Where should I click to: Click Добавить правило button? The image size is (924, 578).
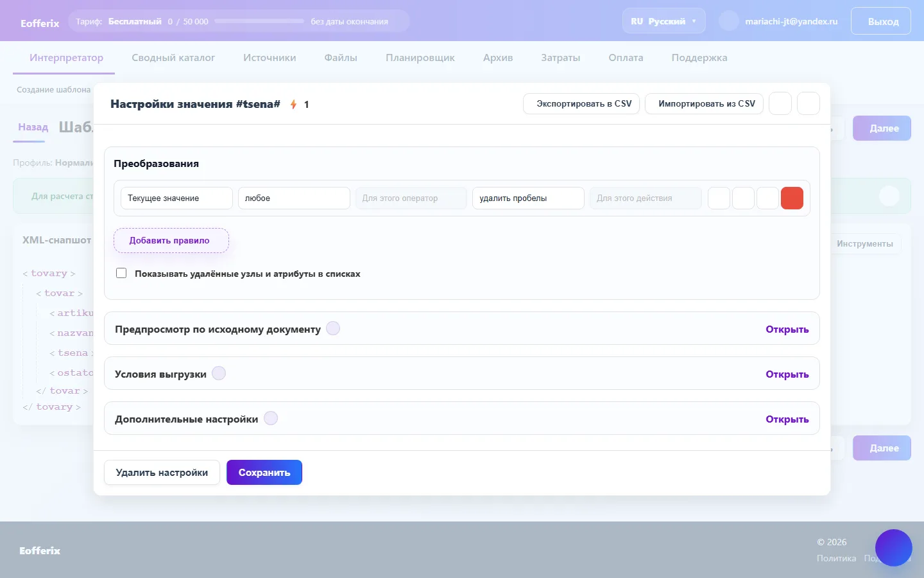171,240
